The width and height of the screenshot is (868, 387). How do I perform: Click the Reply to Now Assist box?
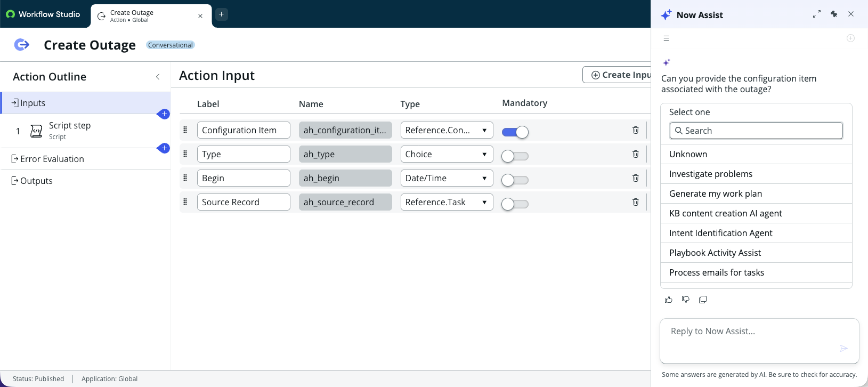(x=759, y=341)
